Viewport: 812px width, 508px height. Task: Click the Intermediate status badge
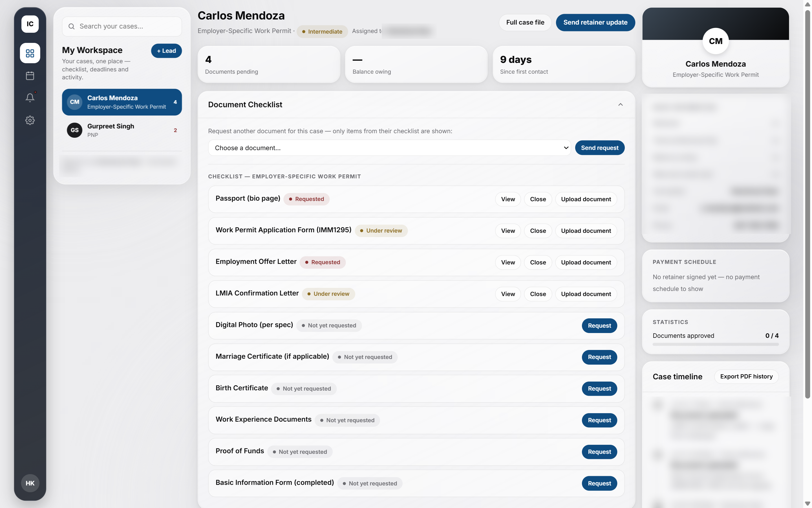[322, 32]
